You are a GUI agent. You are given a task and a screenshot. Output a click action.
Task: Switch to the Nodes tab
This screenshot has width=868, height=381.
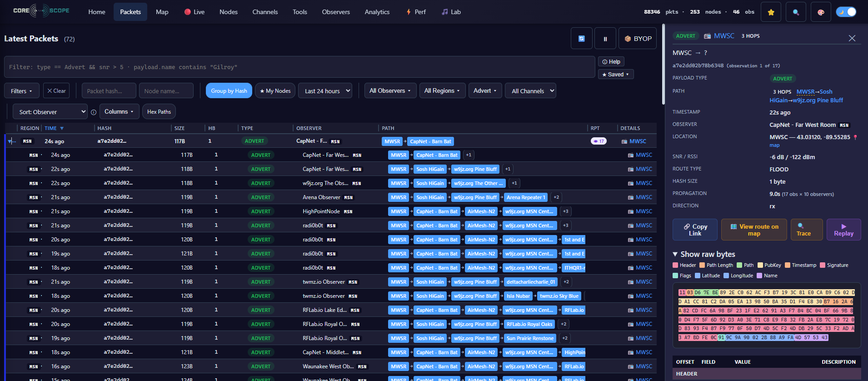[x=229, y=12]
